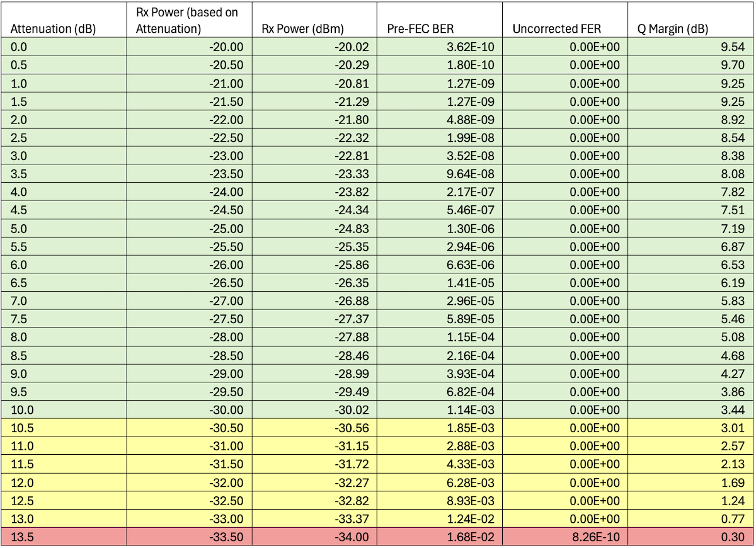This screenshot has width=756, height=548.
Task: Click the Q Margin value 4.68
Action: pyautogui.click(x=690, y=356)
